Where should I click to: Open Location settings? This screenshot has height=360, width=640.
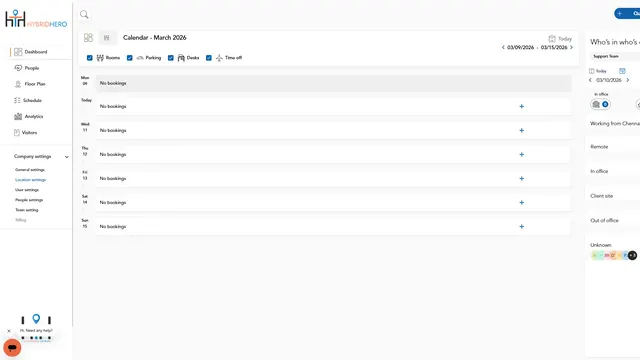[x=31, y=180]
